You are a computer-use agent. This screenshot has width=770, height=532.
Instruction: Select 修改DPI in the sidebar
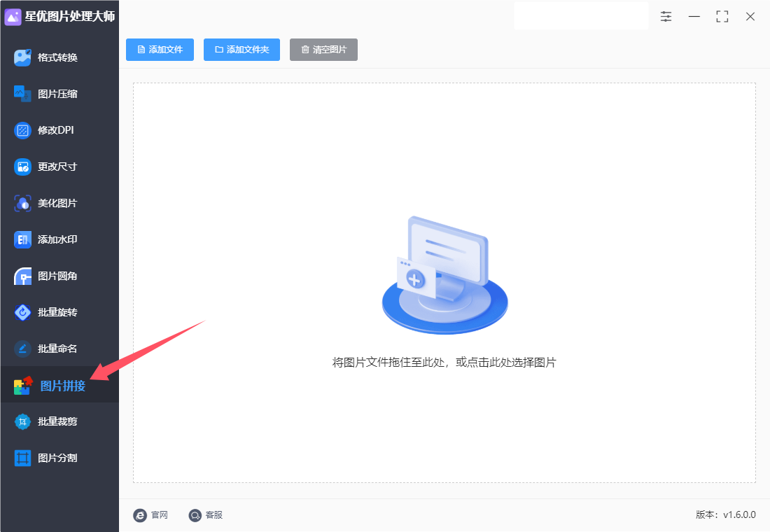tap(59, 130)
